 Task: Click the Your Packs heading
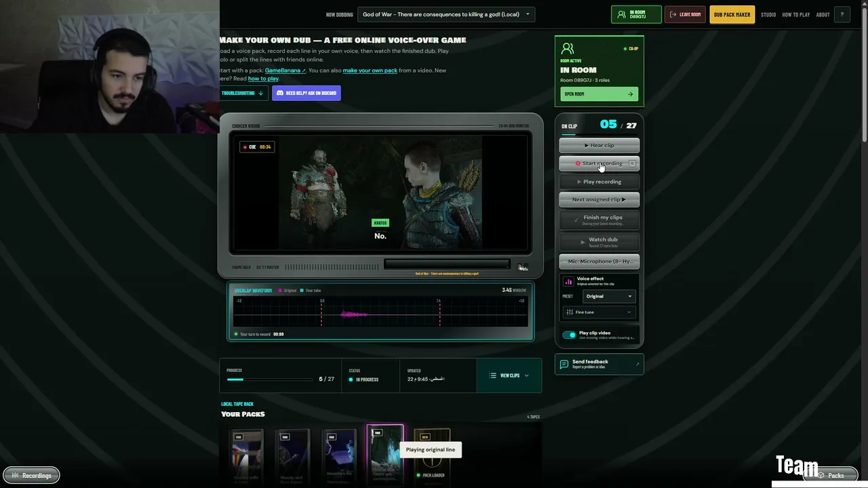coord(243,414)
